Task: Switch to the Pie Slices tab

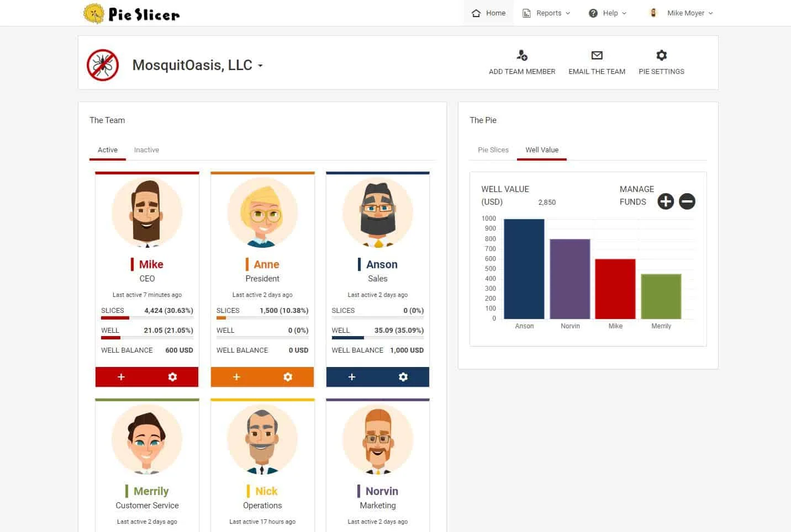Action: click(493, 150)
